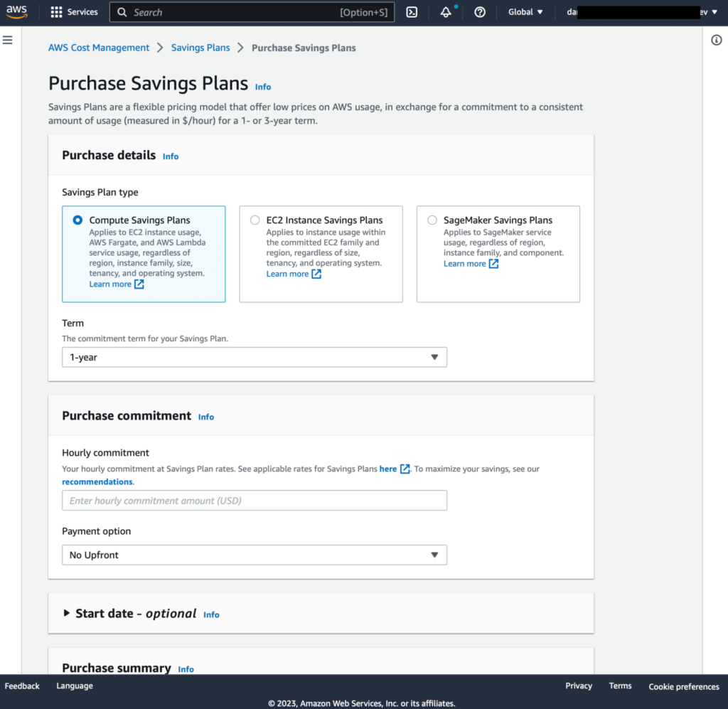Open the left sidebar hamburger menu
Viewport: 728px width, 709px height.
[x=8, y=40]
